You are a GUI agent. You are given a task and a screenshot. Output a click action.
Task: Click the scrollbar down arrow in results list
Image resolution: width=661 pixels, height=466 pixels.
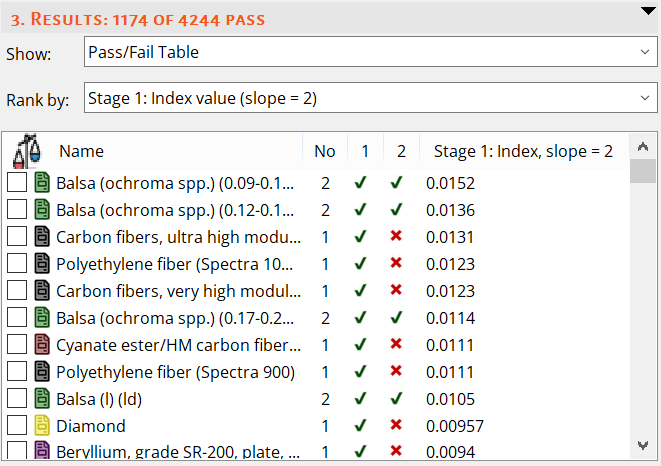(643, 445)
